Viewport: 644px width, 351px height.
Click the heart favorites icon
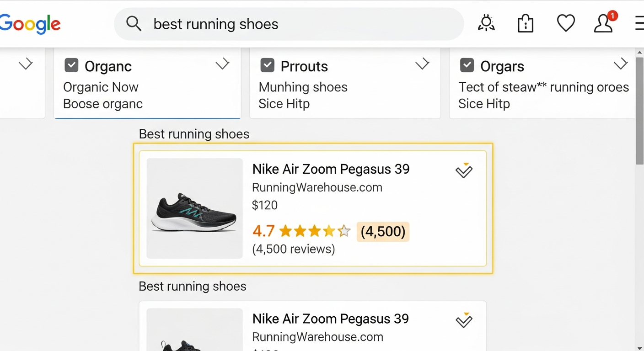[565, 22]
